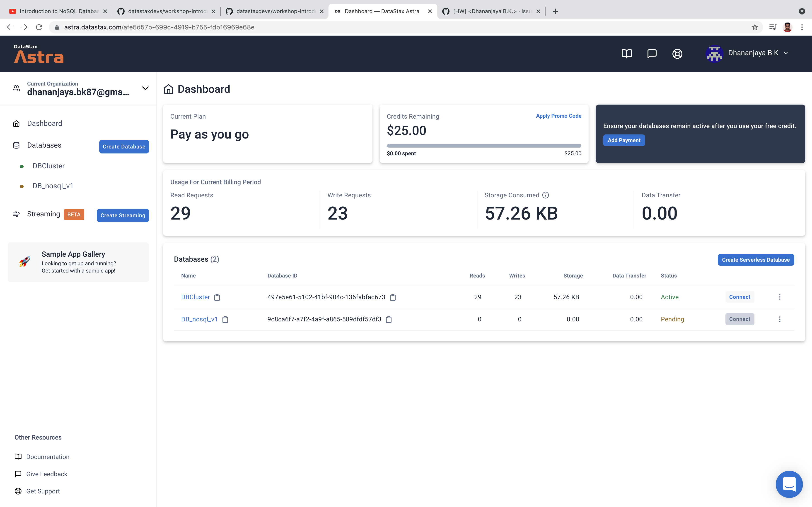Viewport: 812px width, 507px height.
Task: Copy the DBCluster database ID with clipboard icon
Action: pyautogui.click(x=393, y=297)
